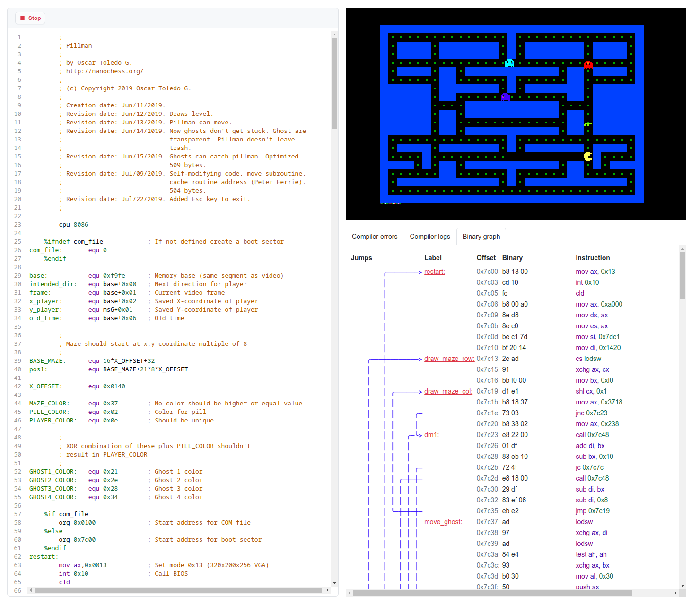Click the Stop button

tap(30, 18)
